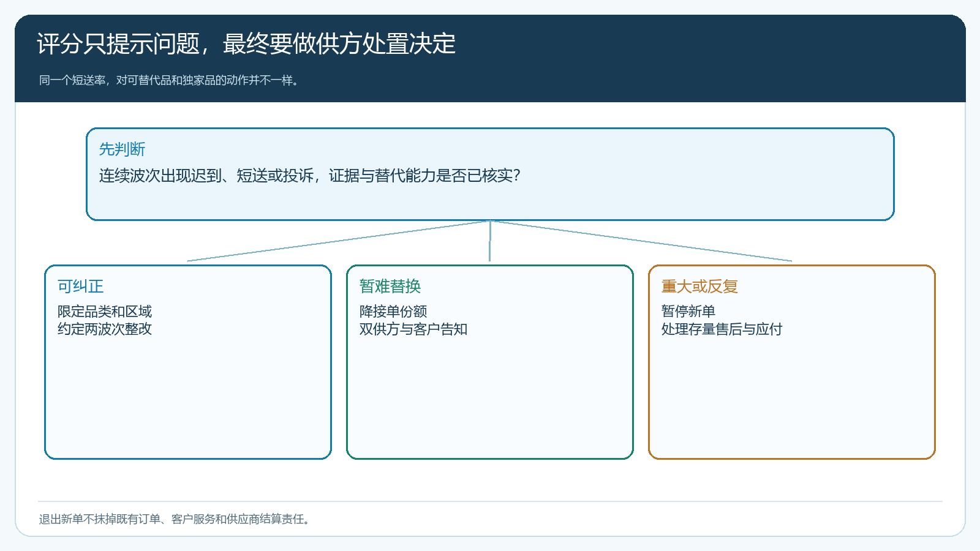
Task: Select the line 限定品类和区域
Action: click(x=105, y=312)
